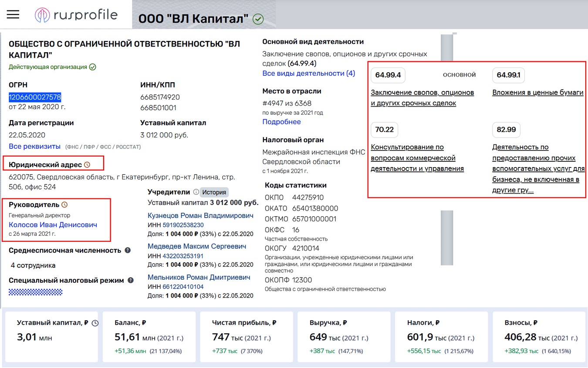Screen dimensions: 588x368
Task: Click INN 432203253191 link
Action: tap(183, 256)
